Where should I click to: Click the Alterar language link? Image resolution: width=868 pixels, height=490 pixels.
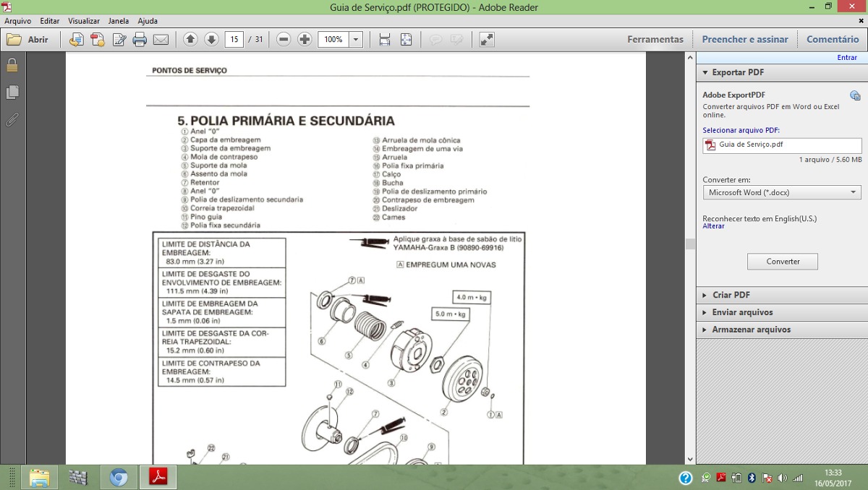click(713, 226)
